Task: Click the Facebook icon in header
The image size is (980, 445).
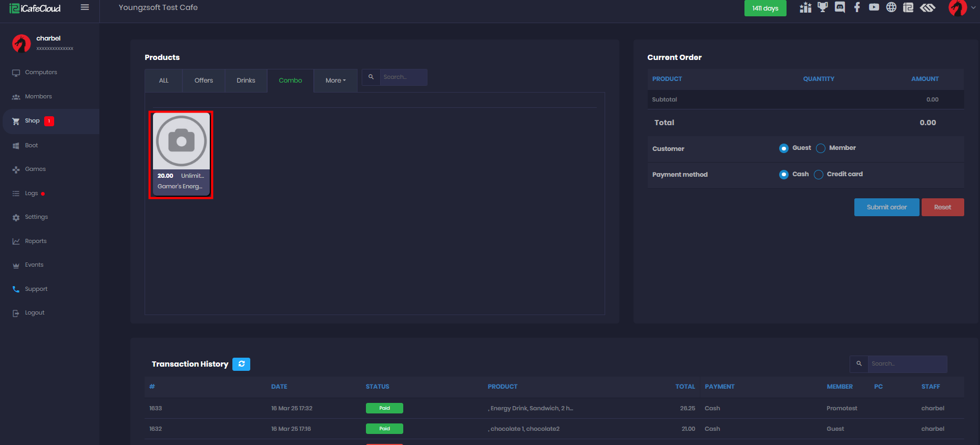Action: click(857, 7)
